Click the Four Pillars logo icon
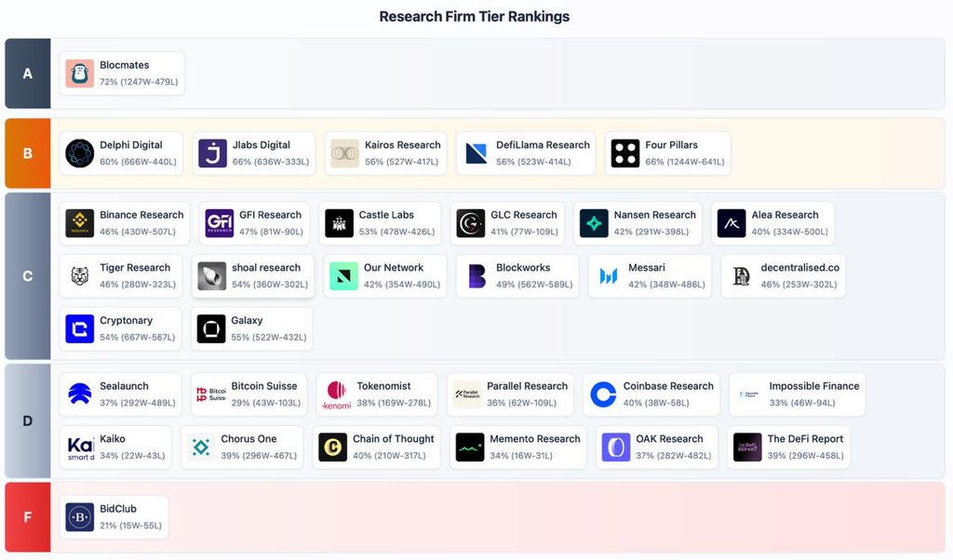The image size is (953, 560). [x=625, y=153]
